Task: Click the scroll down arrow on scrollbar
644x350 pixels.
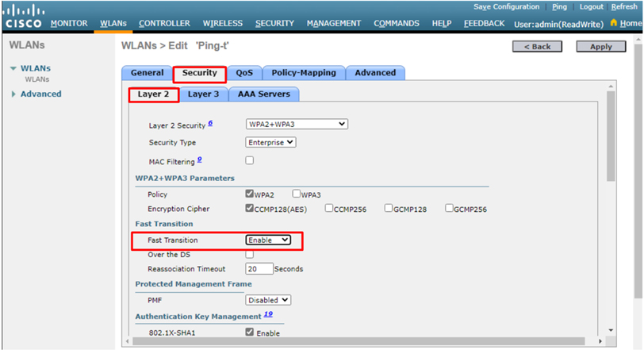Action: (x=611, y=329)
